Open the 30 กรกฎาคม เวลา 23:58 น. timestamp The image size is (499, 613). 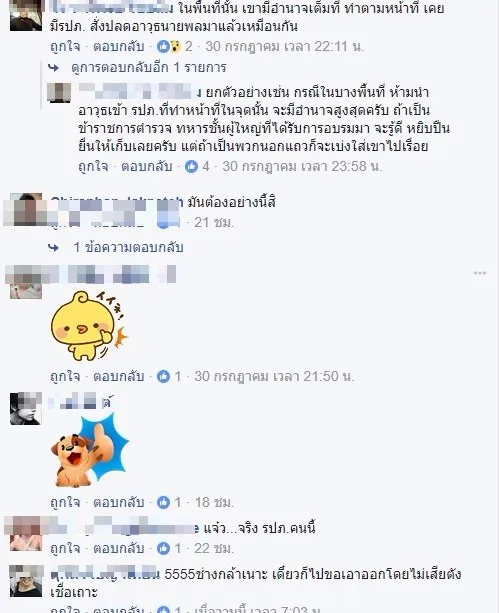[302, 167]
